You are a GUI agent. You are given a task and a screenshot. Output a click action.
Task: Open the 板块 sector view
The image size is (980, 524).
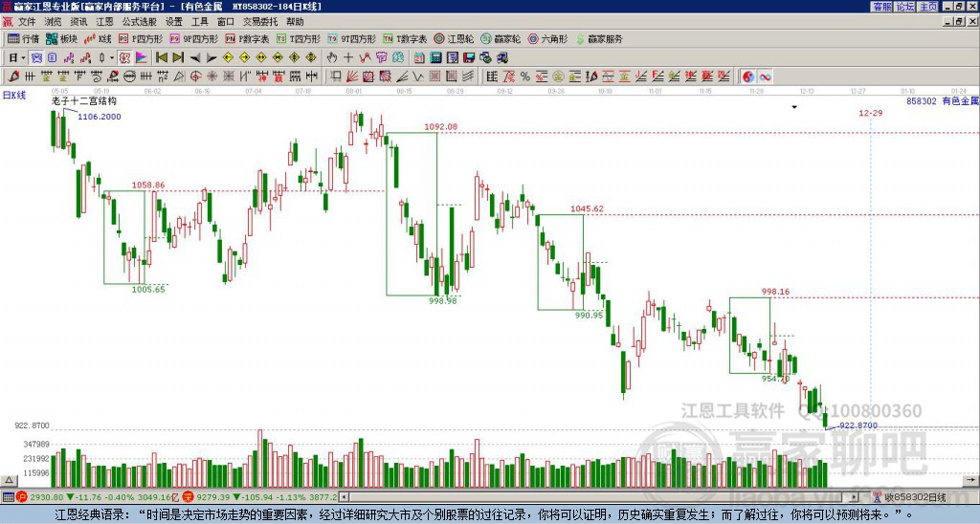61,38
